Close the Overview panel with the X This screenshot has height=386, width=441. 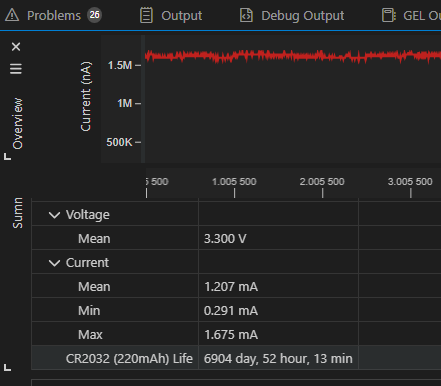(x=16, y=47)
